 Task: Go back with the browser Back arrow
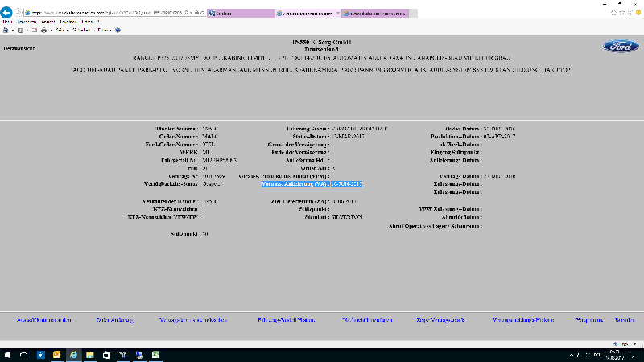[x=6, y=13]
